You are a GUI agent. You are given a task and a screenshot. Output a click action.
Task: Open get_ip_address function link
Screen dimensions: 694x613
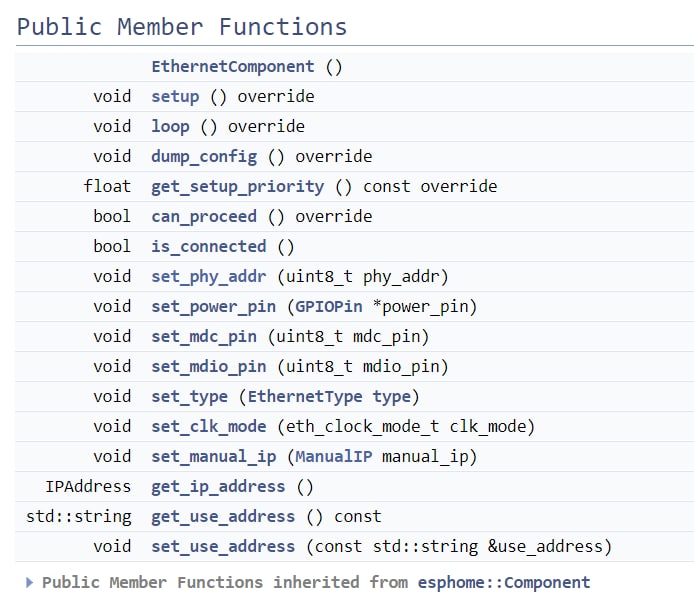[x=218, y=487]
